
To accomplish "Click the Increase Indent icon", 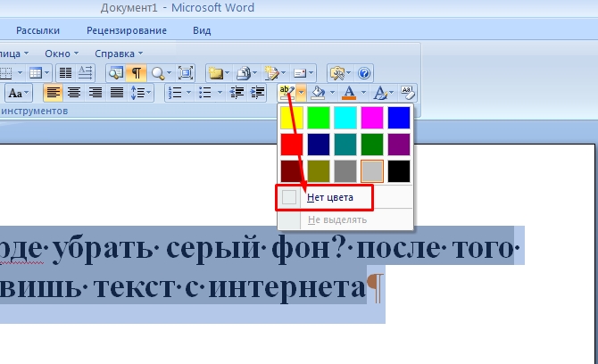I will [258, 92].
